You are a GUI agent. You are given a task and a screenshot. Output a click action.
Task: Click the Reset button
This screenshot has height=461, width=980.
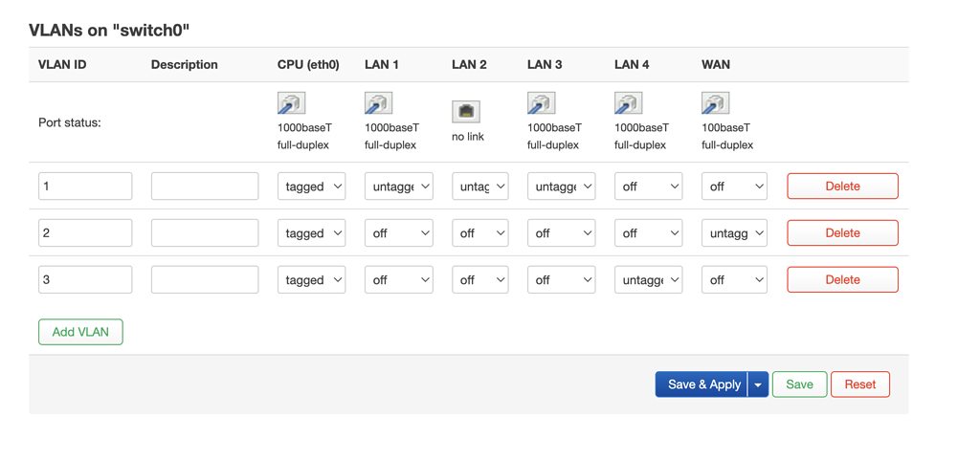tap(859, 384)
